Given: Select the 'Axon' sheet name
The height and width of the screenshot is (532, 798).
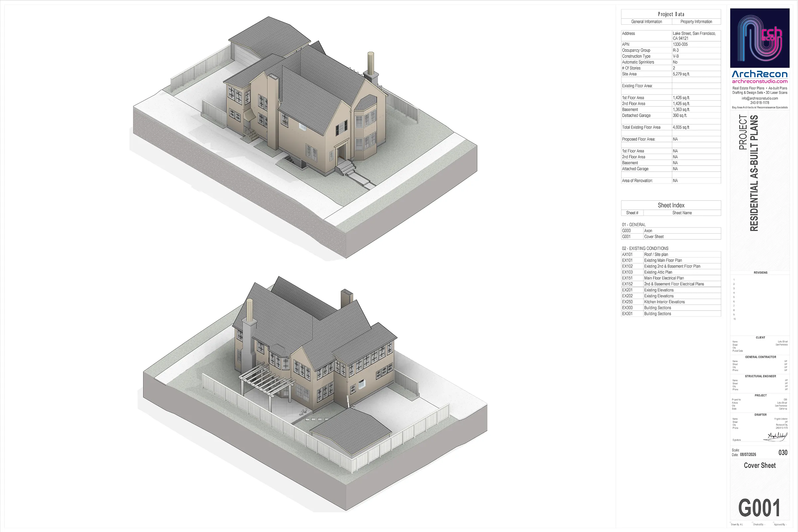Looking at the screenshot, I should click(x=648, y=231).
